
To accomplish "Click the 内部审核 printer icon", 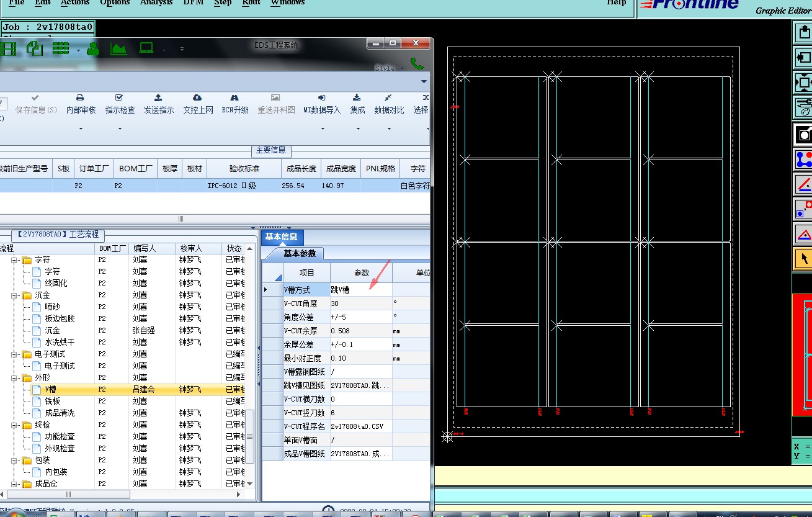I will pos(80,98).
